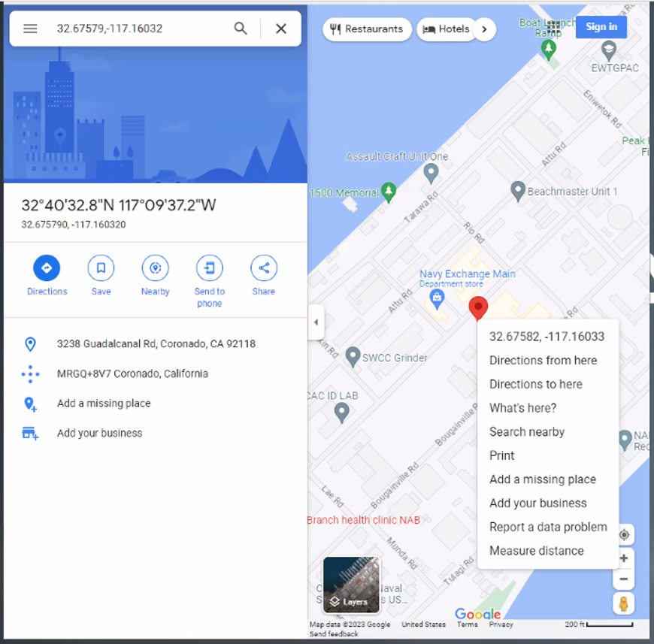Viewport: 654px width, 644px height.
Task: Open the Nearby search icon
Action: (x=155, y=268)
